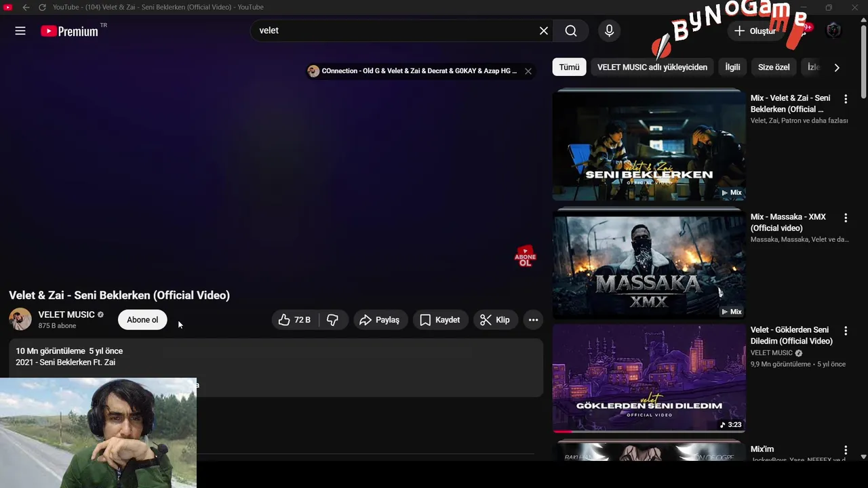This screenshot has width=868, height=488.
Task: Open 'Mix - Velet & Zai - Seni Beklerken' title
Action: click(791, 104)
